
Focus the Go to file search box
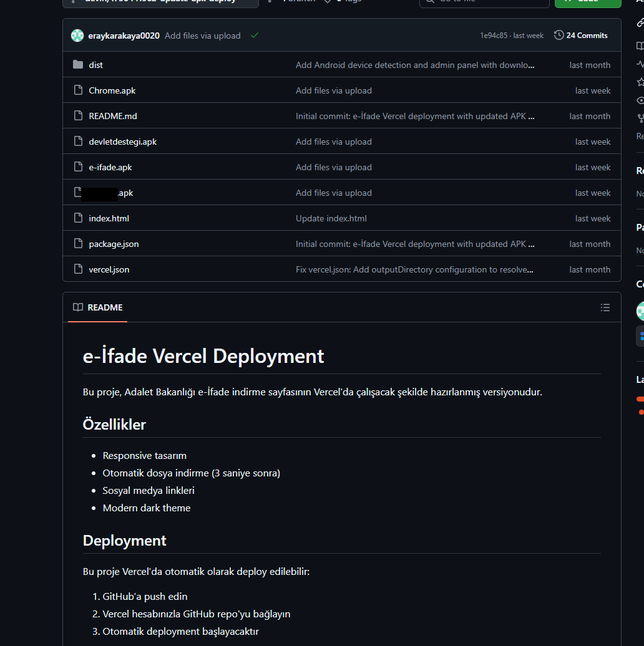coord(484,2)
